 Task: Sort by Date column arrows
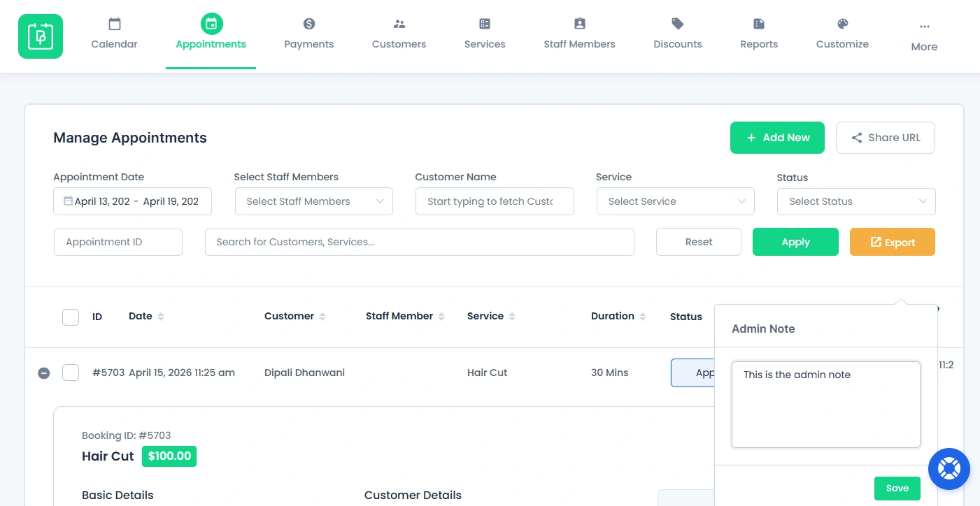[161, 317]
